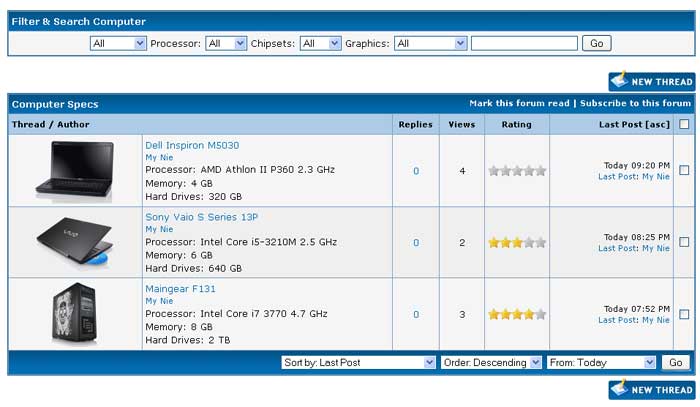This screenshot has width=700, height=407.
Task: Open the Sony Vaio S Series thumbnail
Action: click(x=74, y=242)
